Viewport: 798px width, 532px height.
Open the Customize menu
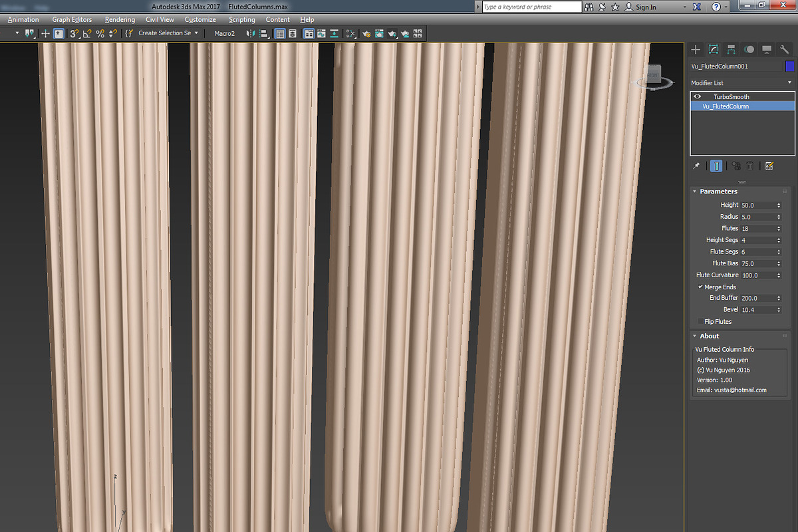point(200,19)
